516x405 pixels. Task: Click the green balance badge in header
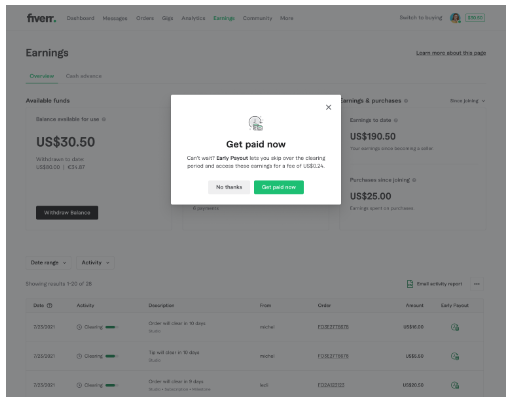coord(475,18)
